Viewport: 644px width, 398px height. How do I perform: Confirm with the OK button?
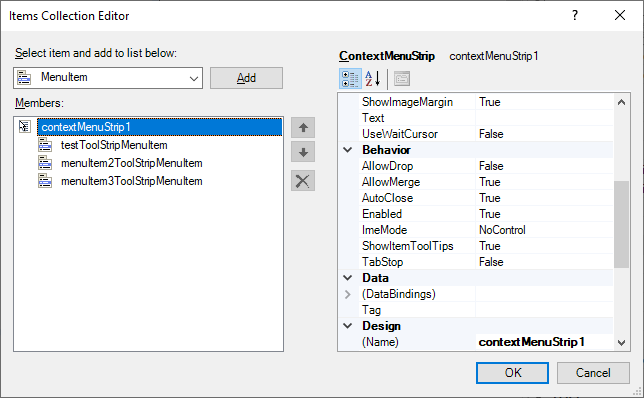coord(512,373)
